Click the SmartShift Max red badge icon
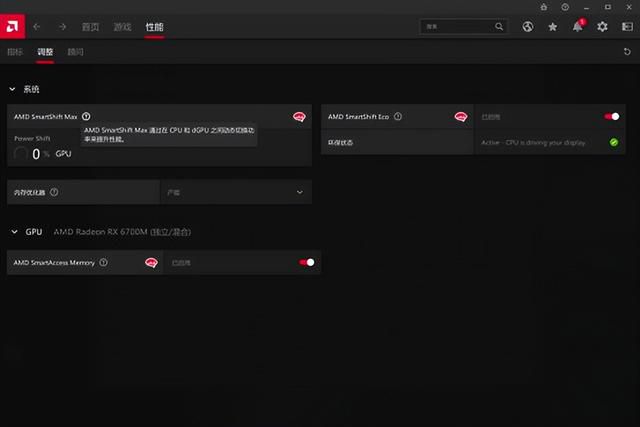This screenshot has width=640, height=427. (x=299, y=117)
